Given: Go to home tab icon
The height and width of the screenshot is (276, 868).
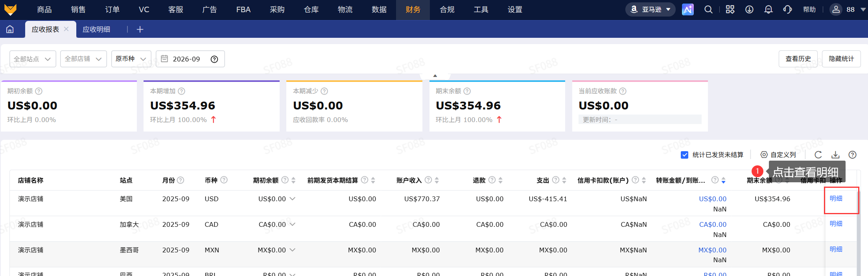Looking at the screenshot, I should [10, 29].
